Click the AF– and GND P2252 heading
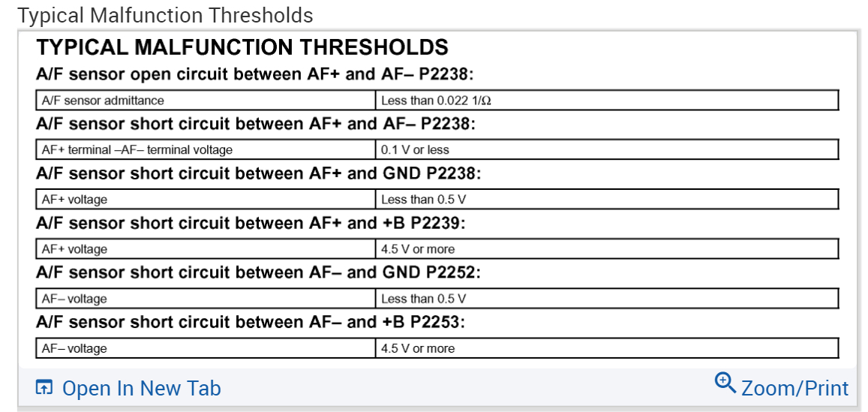The image size is (868, 412). (258, 272)
